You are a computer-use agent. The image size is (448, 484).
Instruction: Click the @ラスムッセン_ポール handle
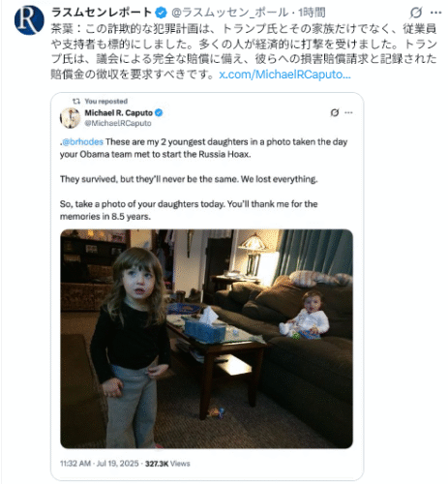[x=229, y=13]
